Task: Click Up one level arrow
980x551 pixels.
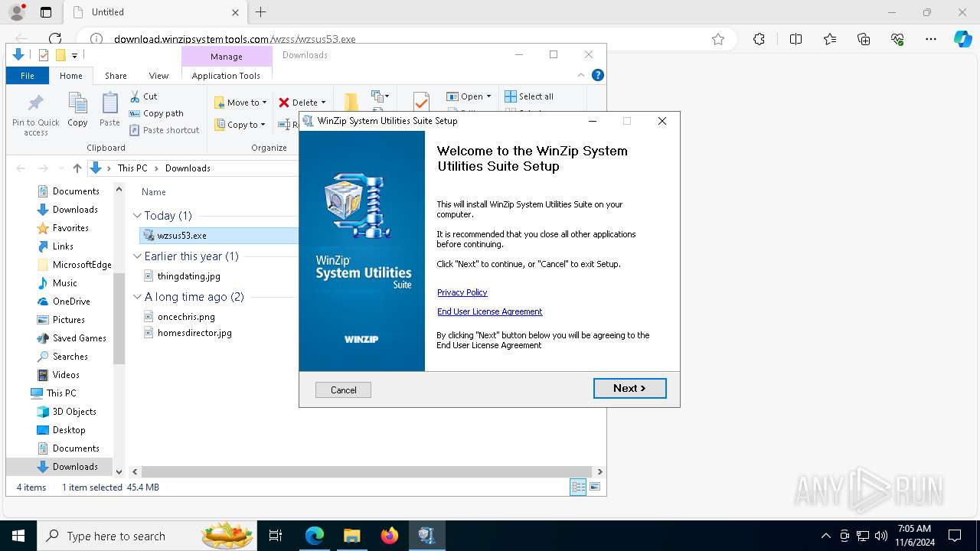Action: pyautogui.click(x=77, y=168)
